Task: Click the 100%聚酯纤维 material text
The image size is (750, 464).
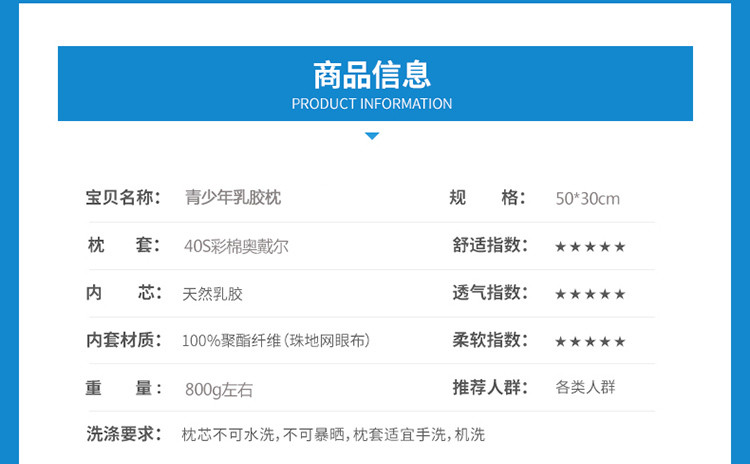Action: (276, 341)
